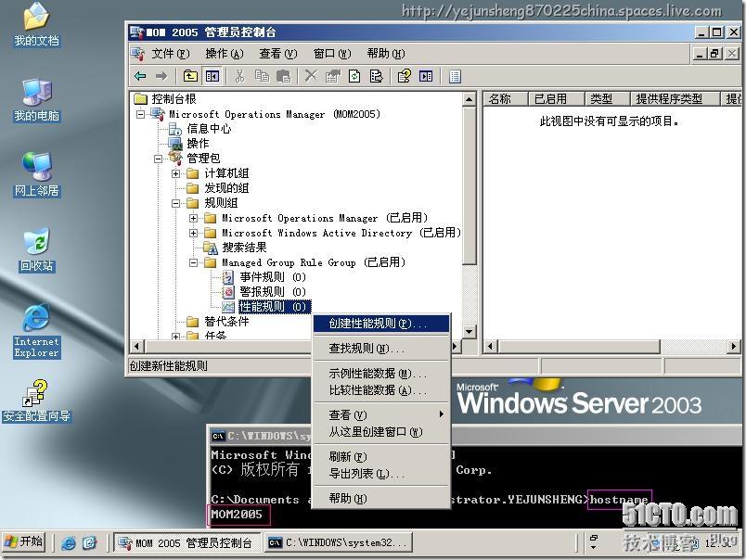
Task: Click the second quick launch icon in taskbar
Action: point(89,543)
